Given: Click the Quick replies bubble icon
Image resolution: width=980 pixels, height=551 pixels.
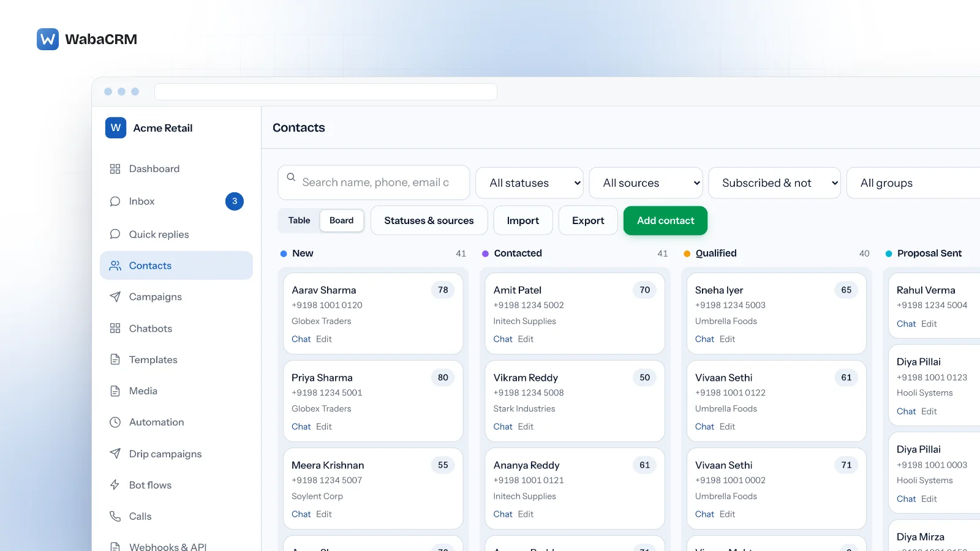Looking at the screenshot, I should [x=115, y=234].
